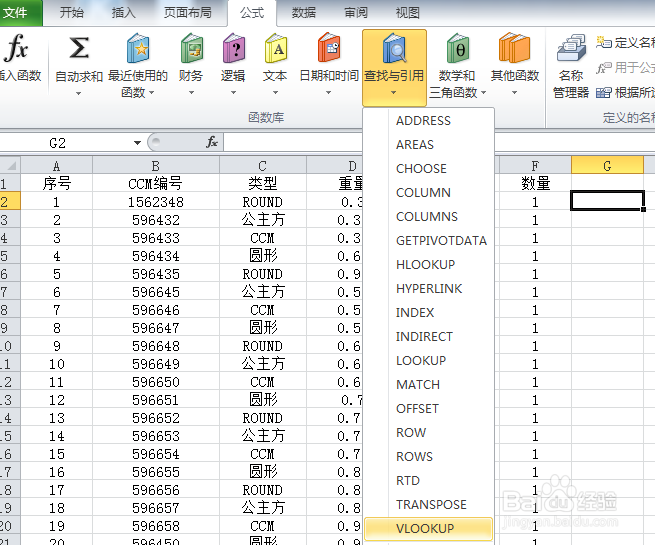Switch to the Insert (插入) tab
Viewport: 655px width, 545px height.
point(124,13)
